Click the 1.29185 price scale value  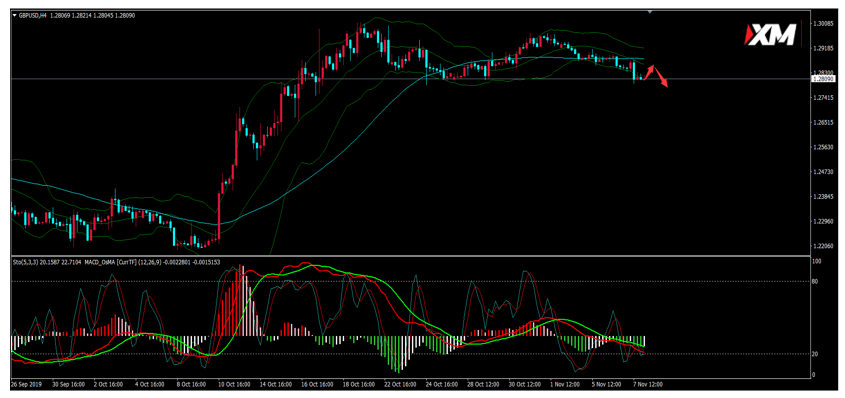[x=822, y=48]
